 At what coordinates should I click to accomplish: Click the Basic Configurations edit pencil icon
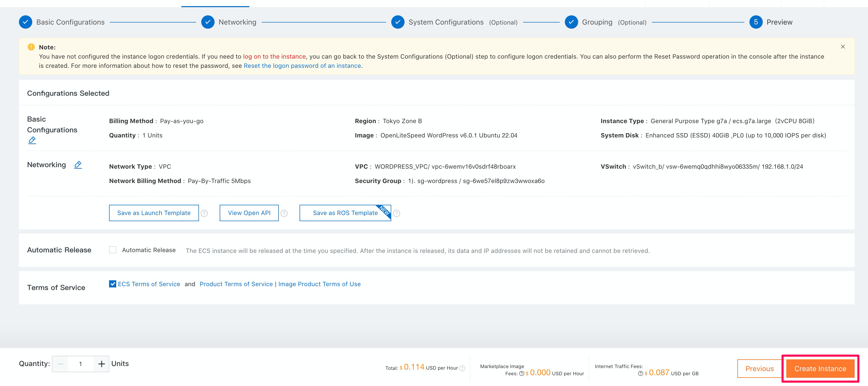coord(32,140)
